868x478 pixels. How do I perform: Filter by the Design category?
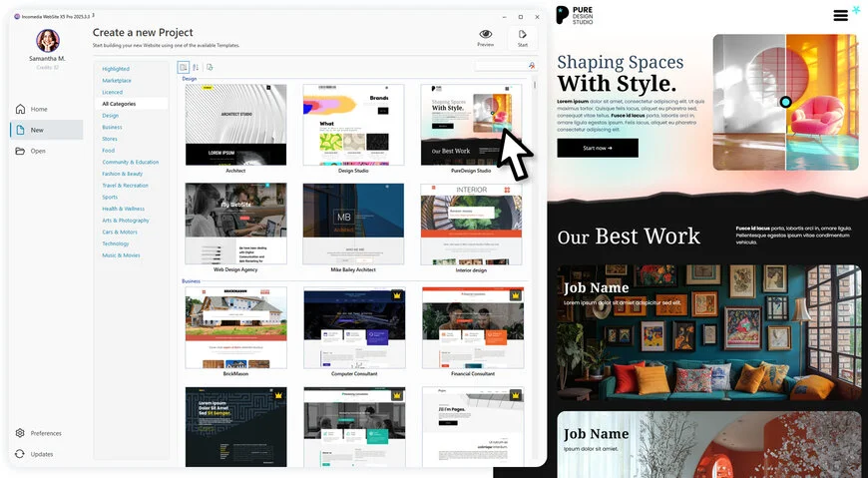coord(110,115)
